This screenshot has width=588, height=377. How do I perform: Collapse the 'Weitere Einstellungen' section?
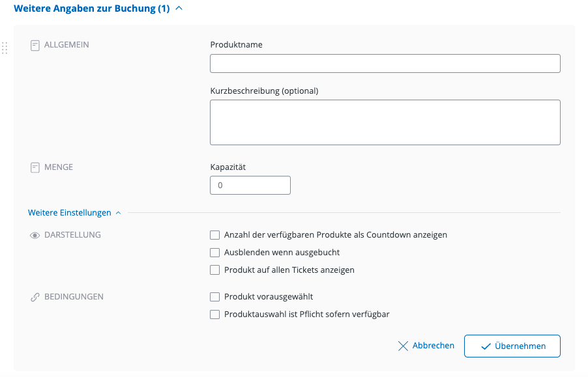[x=70, y=212]
